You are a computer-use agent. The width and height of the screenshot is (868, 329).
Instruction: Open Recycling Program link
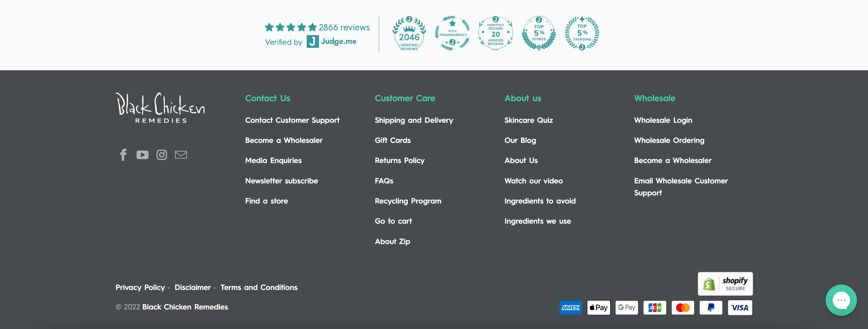pos(408,201)
